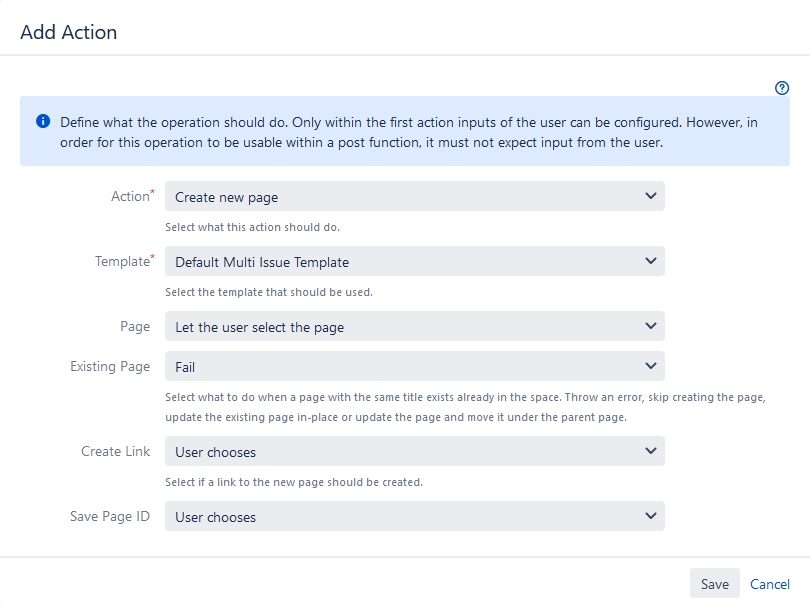The width and height of the screenshot is (810, 607).
Task: Click the chevron arrow of Page field
Action: pyautogui.click(x=651, y=326)
